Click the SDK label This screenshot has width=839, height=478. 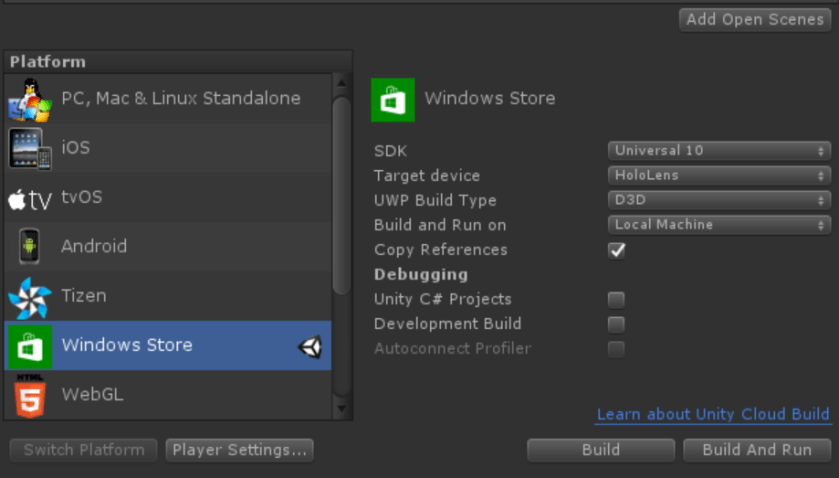[391, 151]
